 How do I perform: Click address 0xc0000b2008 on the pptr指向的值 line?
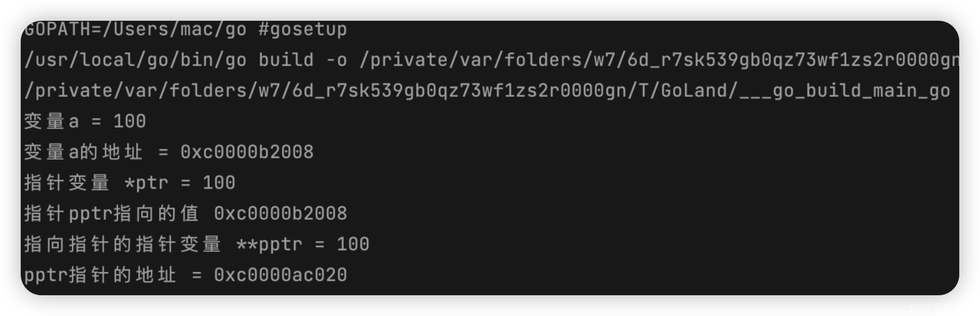coord(280,213)
